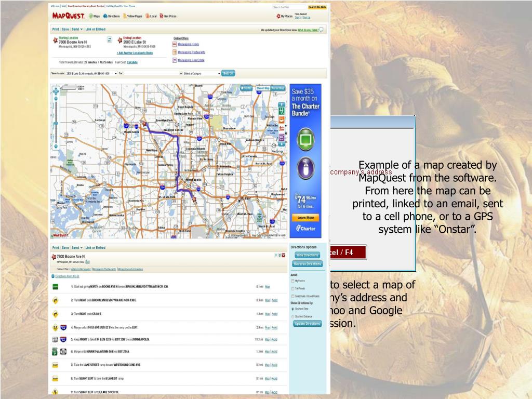Click the For search input field

pyautogui.click(x=152, y=73)
